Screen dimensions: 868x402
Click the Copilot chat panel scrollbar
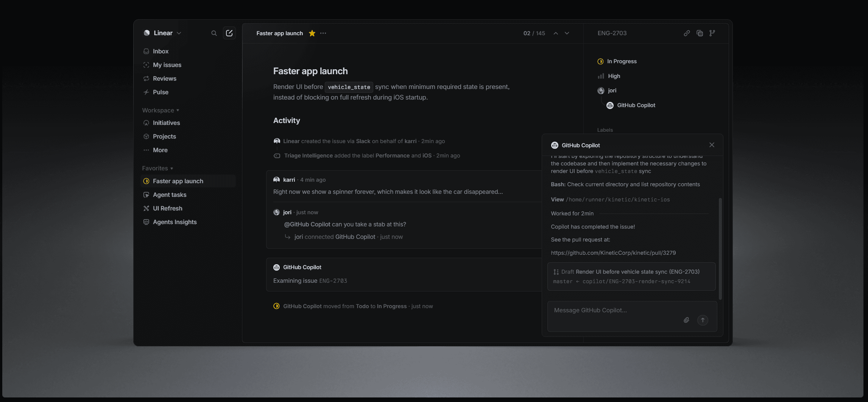click(720, 248)
